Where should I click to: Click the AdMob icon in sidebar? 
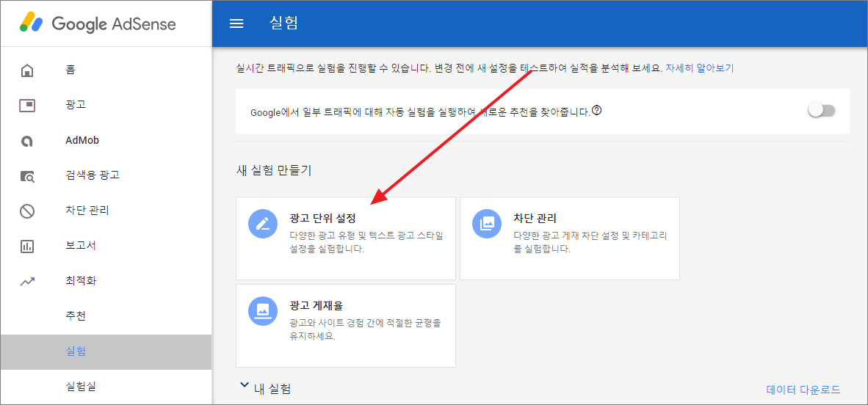[x=26, y=141]
